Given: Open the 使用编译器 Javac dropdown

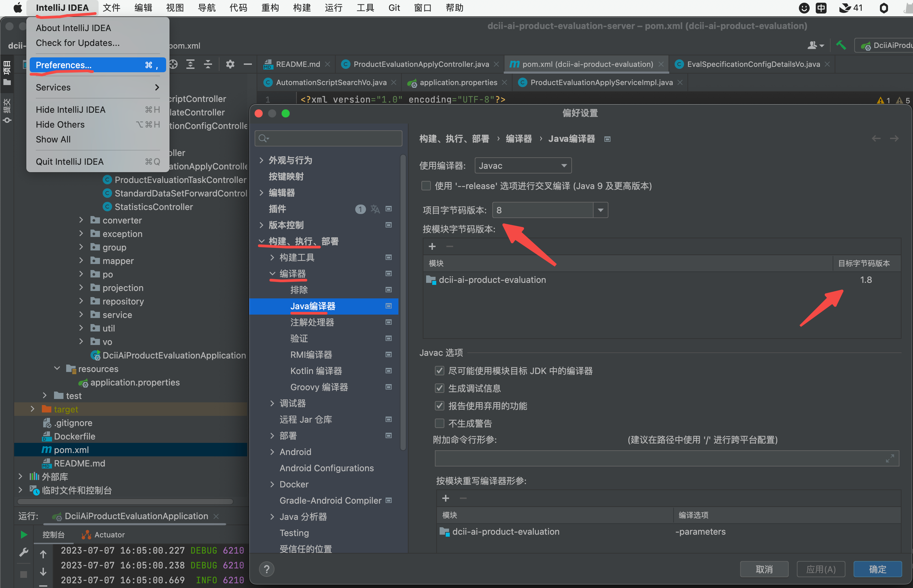Looking at the screenshot, I should [522, 166].
